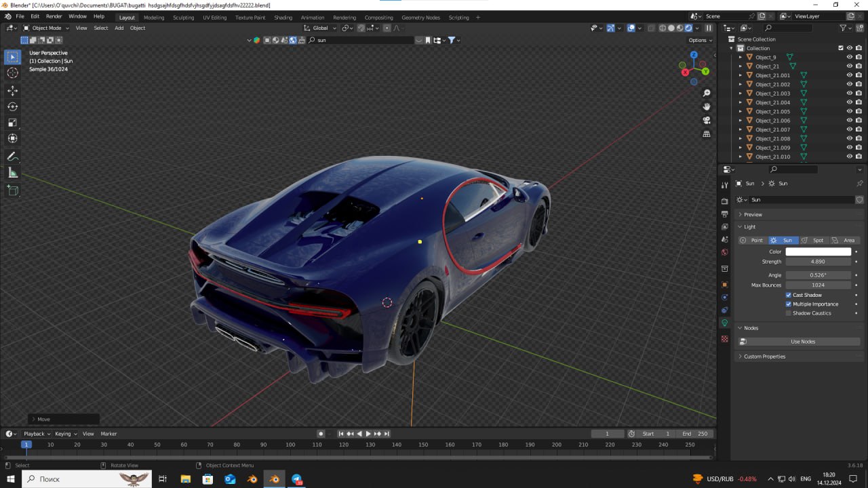This screenshot has width=868, height=488.
Task: Select the Move tool in the toolbar
Action: click(x=12, y=90)
